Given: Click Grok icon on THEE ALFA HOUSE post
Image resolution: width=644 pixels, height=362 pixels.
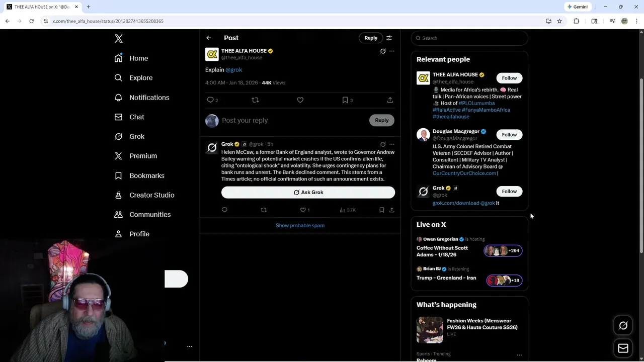Looking at the screenshot, I should pos(383,51).
